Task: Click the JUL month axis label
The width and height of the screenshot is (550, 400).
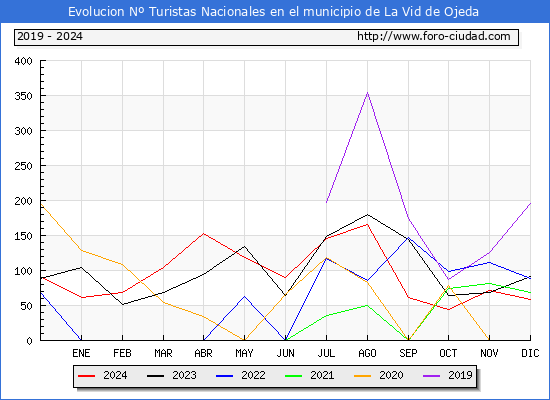Action: (x=326, y=353)
